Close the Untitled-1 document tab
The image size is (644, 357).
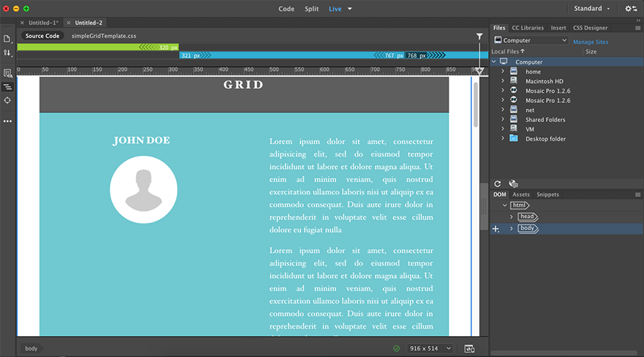point(22,23)
